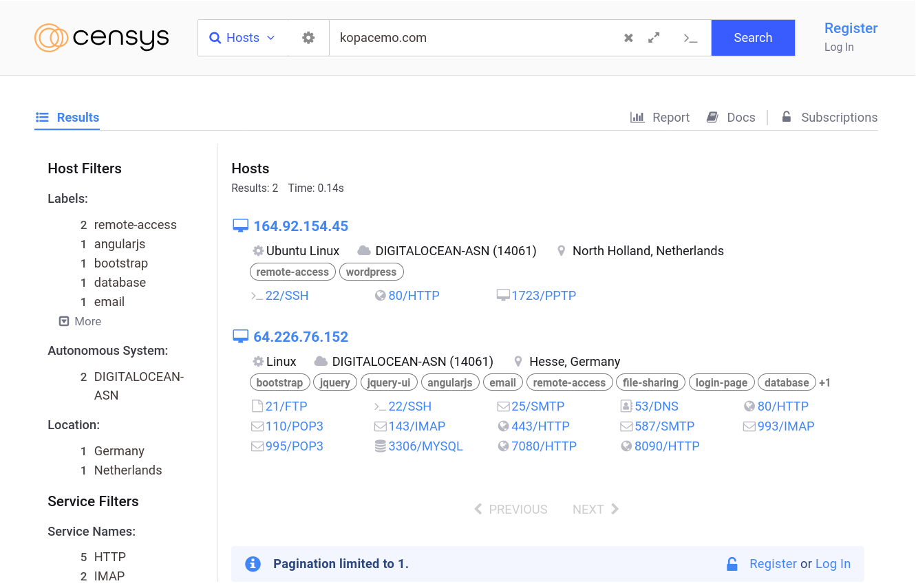Open the Subscriptions page

[829, 117]
